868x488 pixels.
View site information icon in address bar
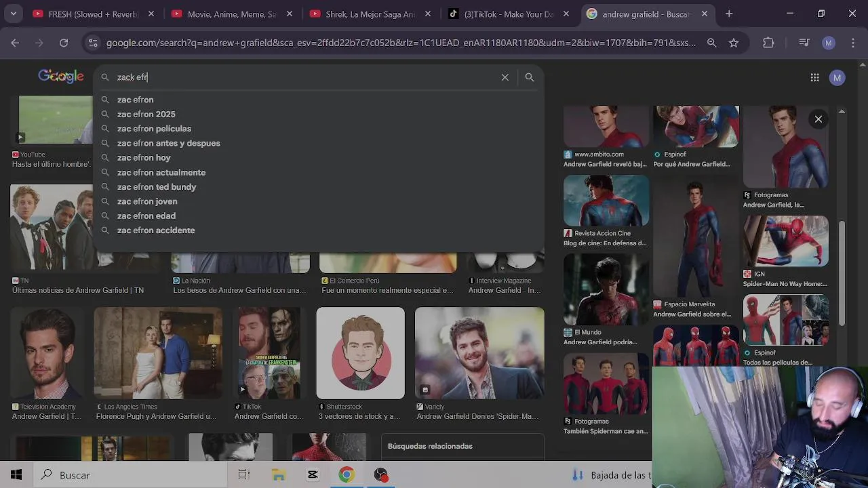click(x=93, y=43)
